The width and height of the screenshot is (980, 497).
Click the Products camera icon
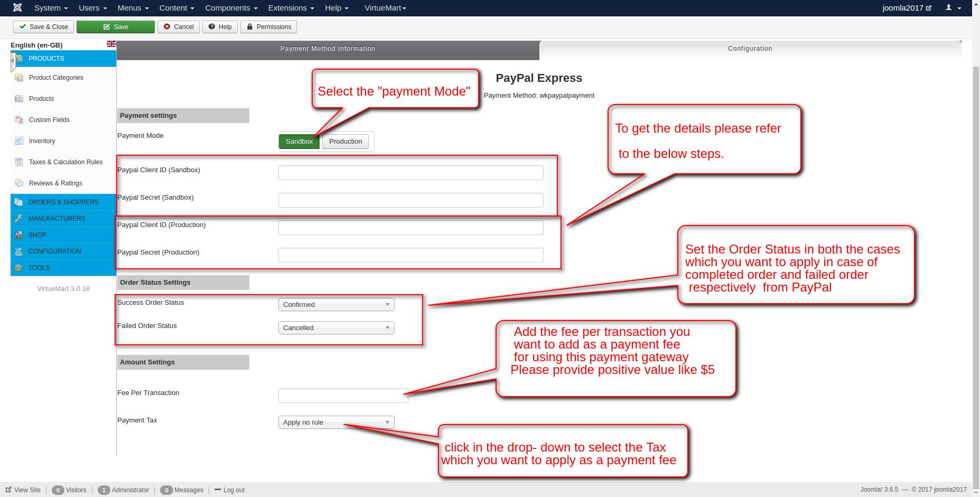(19, 99)
